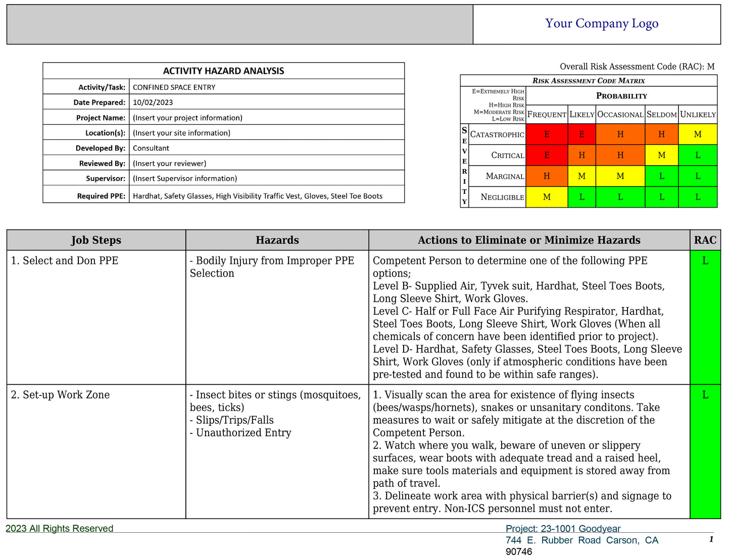Click the Reviewed By placeholder field
The image size is (730, 560).
pyautogui.click(x=169, y=163)
